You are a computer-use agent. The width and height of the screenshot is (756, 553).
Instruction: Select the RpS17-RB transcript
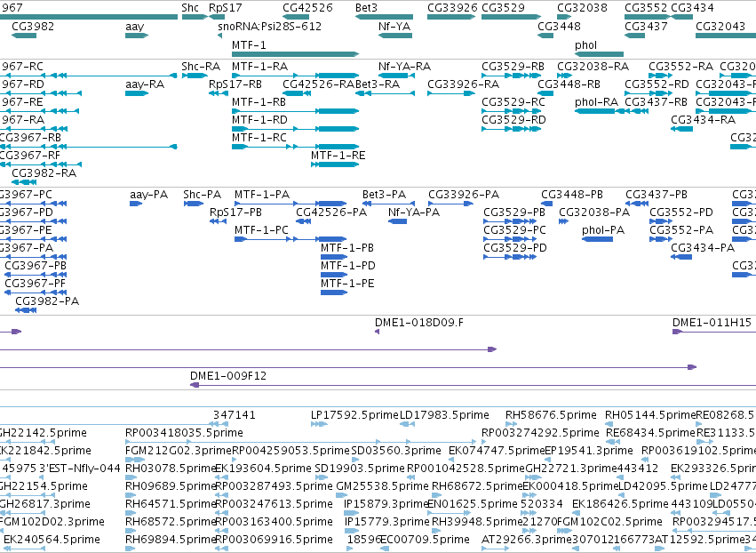tap(219, 93)
